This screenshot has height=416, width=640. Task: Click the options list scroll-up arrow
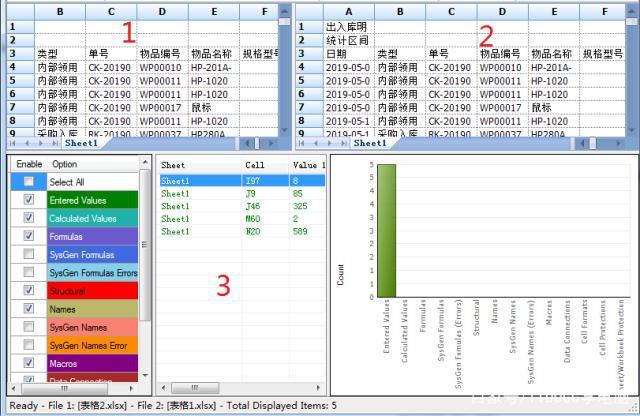point(145,162)
